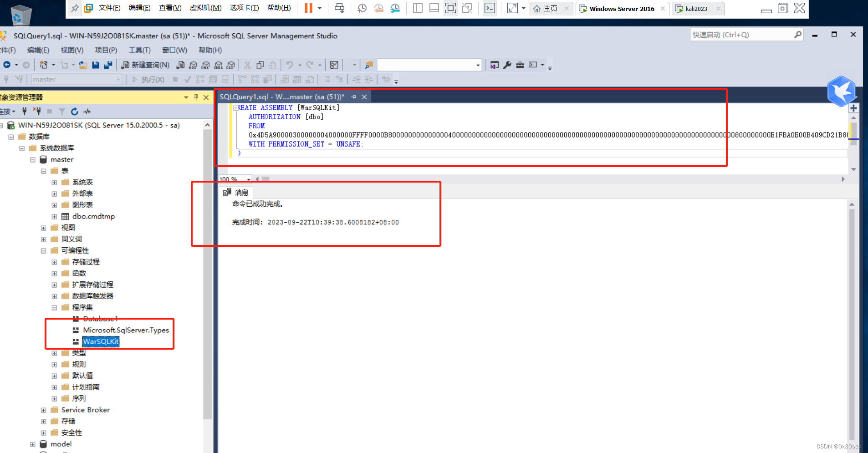Take a VMware snapshot with the clock icon

click(362, 8)
